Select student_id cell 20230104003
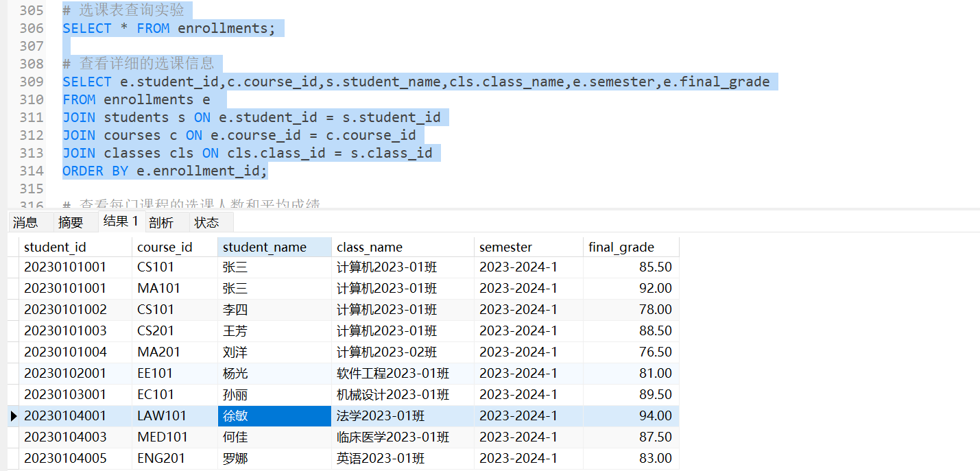Screen dimensions: 980x471 click(75, 437)
